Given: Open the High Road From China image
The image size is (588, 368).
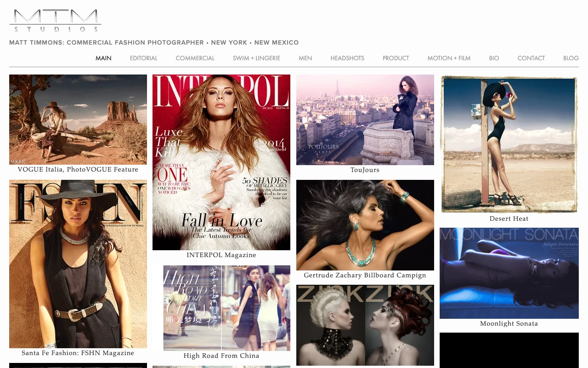Looking at the screenshot, I should tap(226, 308).
